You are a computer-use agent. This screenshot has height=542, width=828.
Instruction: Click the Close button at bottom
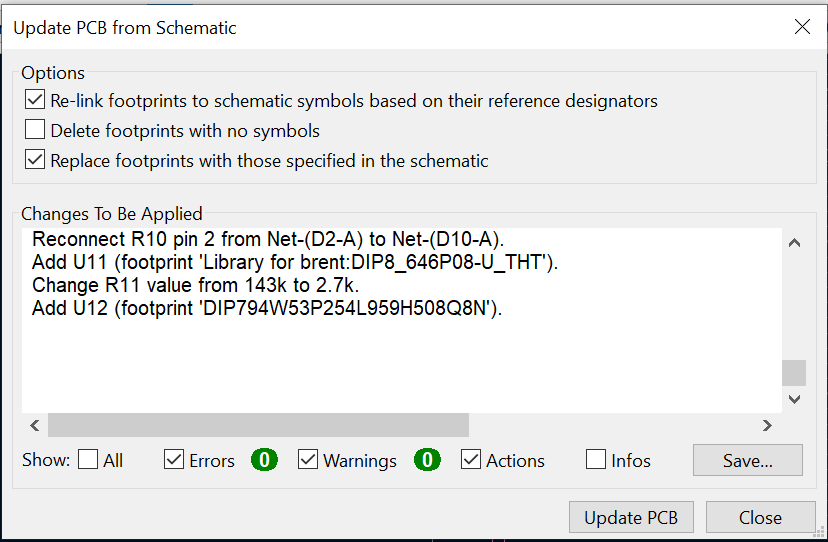click(760, 517)
